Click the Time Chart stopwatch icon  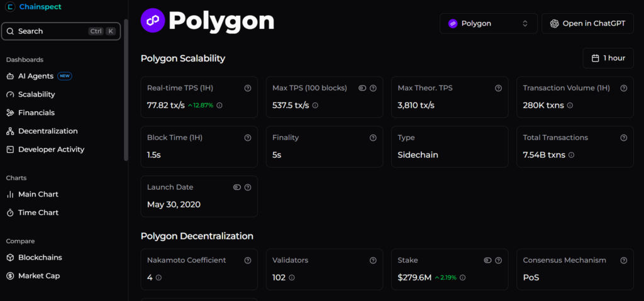(x=10, y=213)
